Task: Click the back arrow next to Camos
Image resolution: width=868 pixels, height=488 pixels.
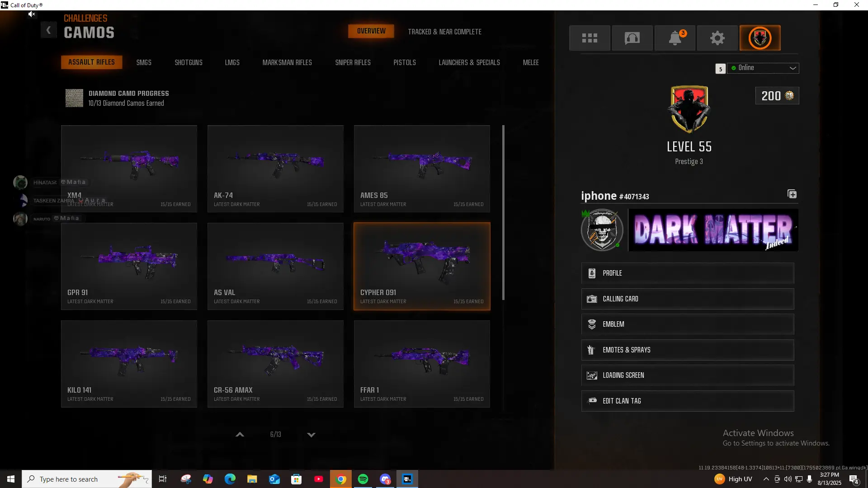Action: [x=48, y=30]
